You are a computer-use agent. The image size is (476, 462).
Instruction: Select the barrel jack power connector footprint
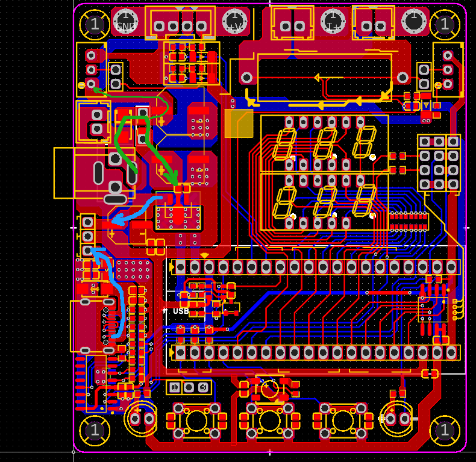[x=95, y=173]
